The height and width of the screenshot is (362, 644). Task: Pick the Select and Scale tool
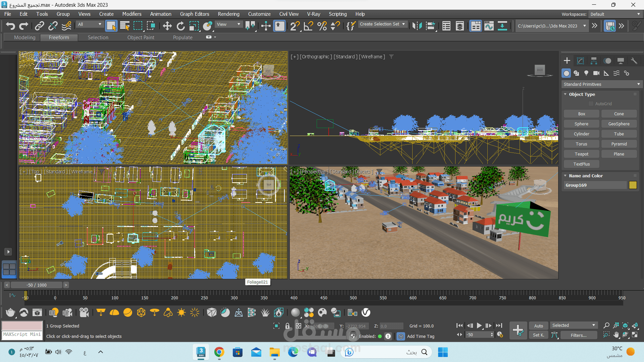194,26
